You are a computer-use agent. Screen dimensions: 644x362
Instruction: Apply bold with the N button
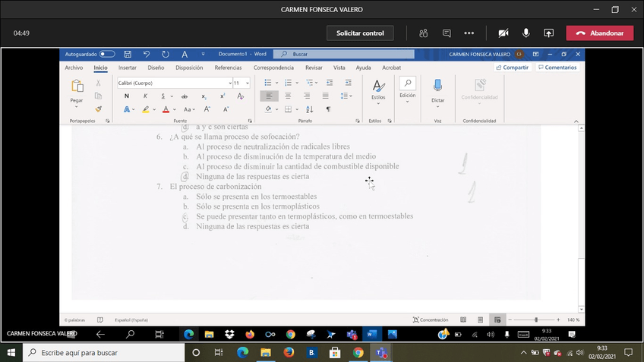point(126,96)
